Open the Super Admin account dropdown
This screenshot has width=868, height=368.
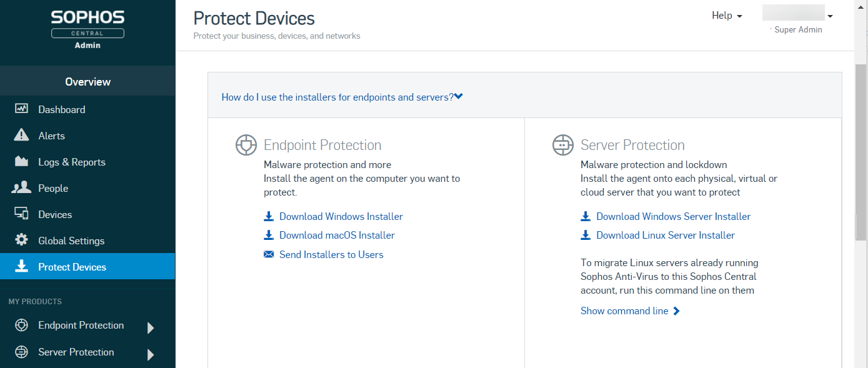point(830,16)
